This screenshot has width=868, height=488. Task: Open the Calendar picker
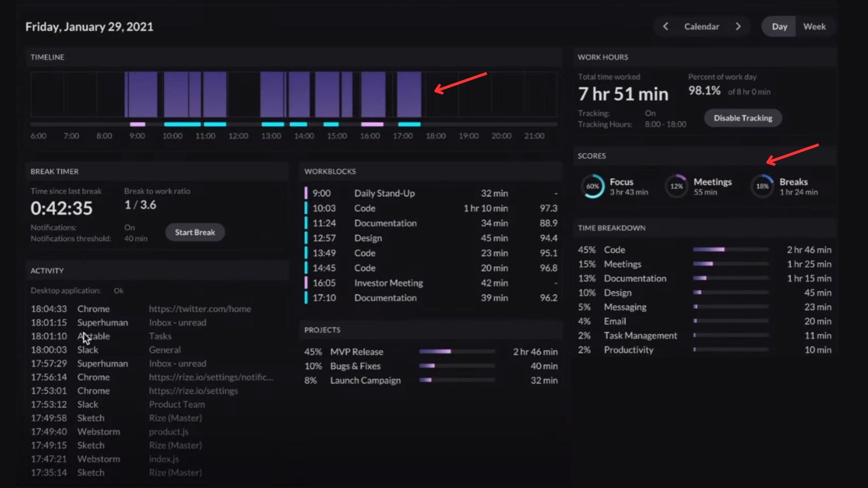point(702,26)
